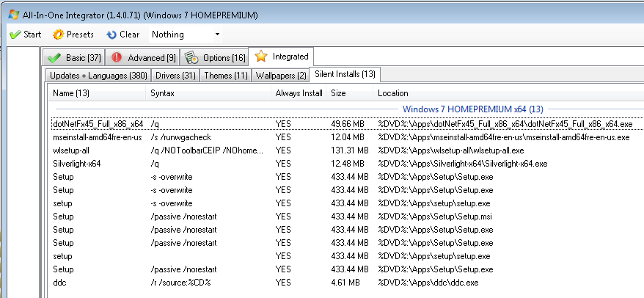Viewport: 644px width, 298px height.
Task: Click the red alert icon on Advanced tab
Action: pyautogui.click(x=116, y=57)
